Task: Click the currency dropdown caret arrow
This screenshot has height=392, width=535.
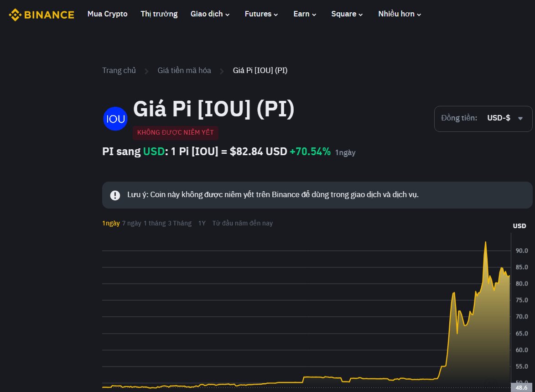Action: (x=520, y=119)
